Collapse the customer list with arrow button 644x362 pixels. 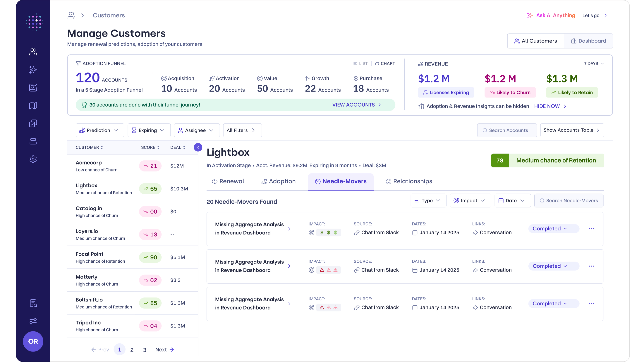(198, 147)
